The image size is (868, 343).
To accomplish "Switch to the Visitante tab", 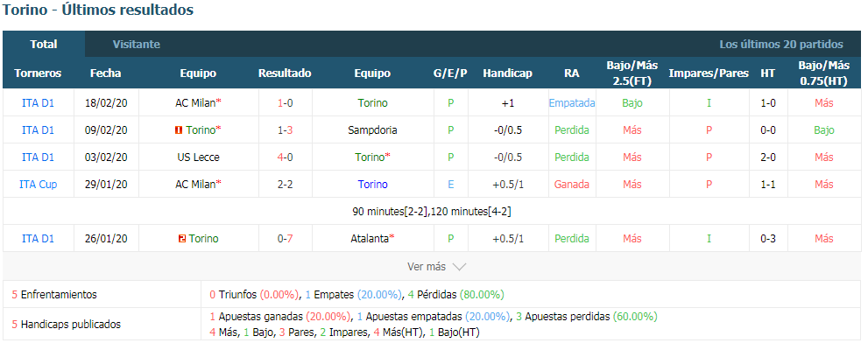I will click(x=136, y=45).
